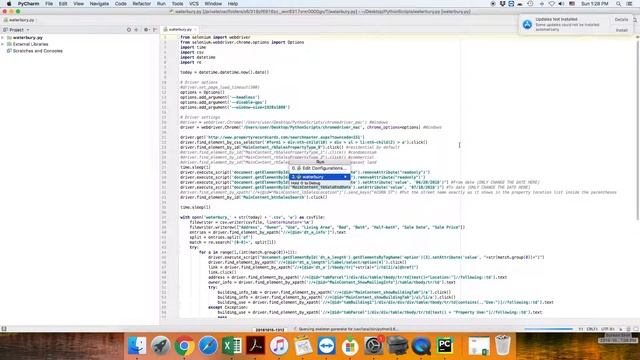Open the View menu
Screen dimensions: 640x360
point(78,4)
